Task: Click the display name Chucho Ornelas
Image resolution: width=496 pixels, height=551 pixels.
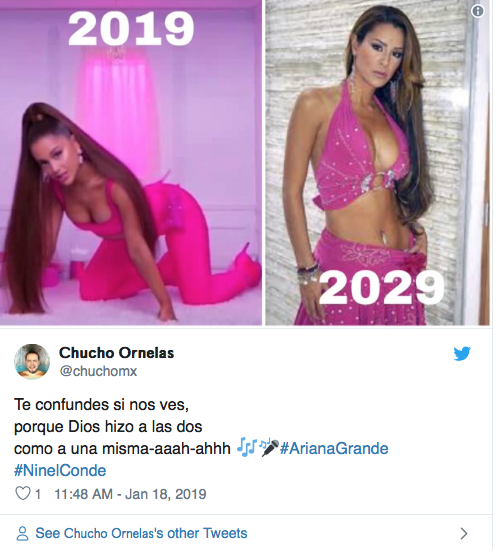Action: (x=116, y=353)
